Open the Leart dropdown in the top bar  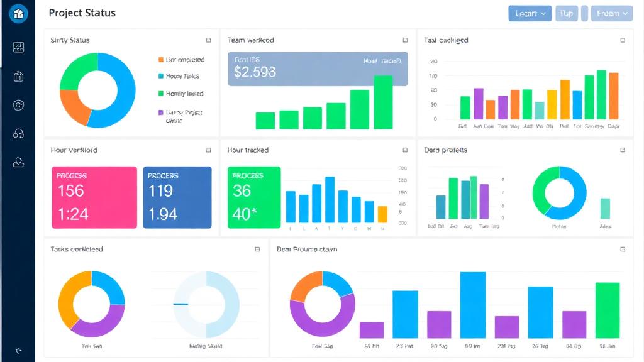coord(530,13)
